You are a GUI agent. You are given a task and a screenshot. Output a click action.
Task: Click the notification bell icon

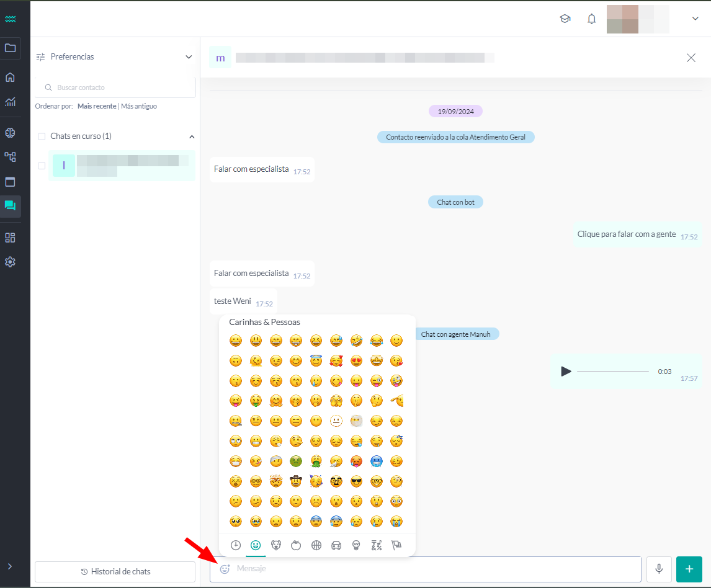(591, 19)
